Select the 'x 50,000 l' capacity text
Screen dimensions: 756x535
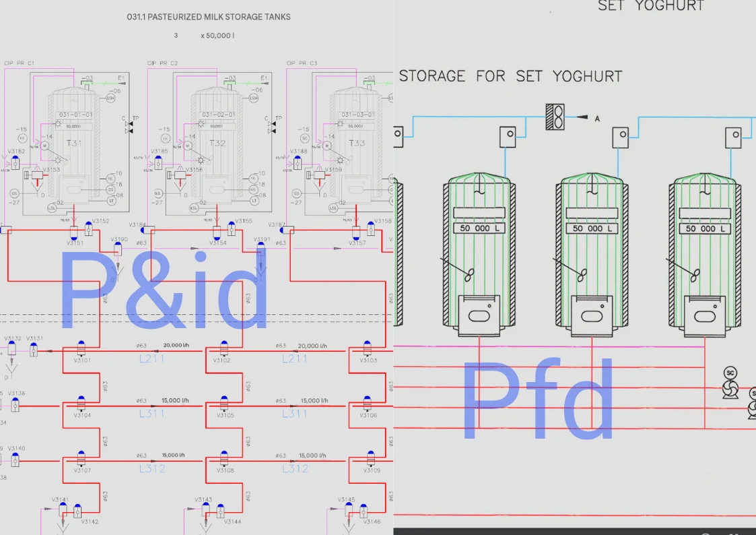(217, 36)
